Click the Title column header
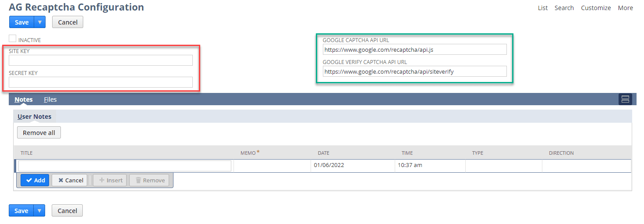This screenshot has width=644, height=224. (26, 153)
